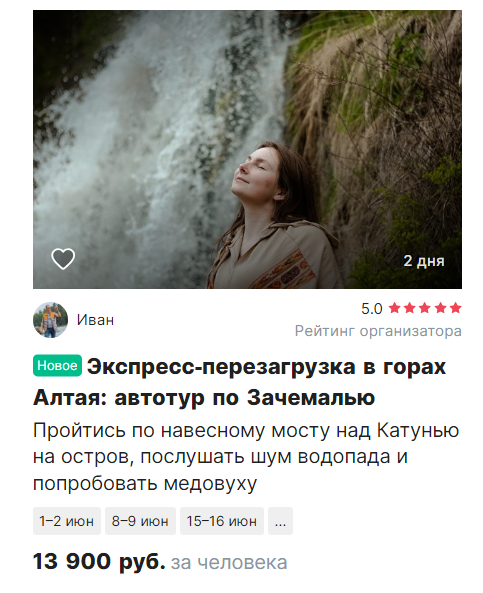Viewport: 483px width, 593px height.
Task: Click the 13 900 руб. price
Action: (x=99, y=561)
